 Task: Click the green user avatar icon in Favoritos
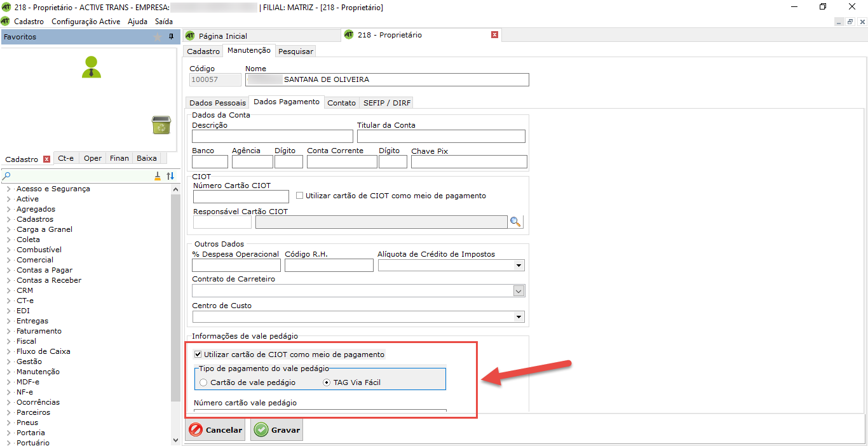(92, 67)
